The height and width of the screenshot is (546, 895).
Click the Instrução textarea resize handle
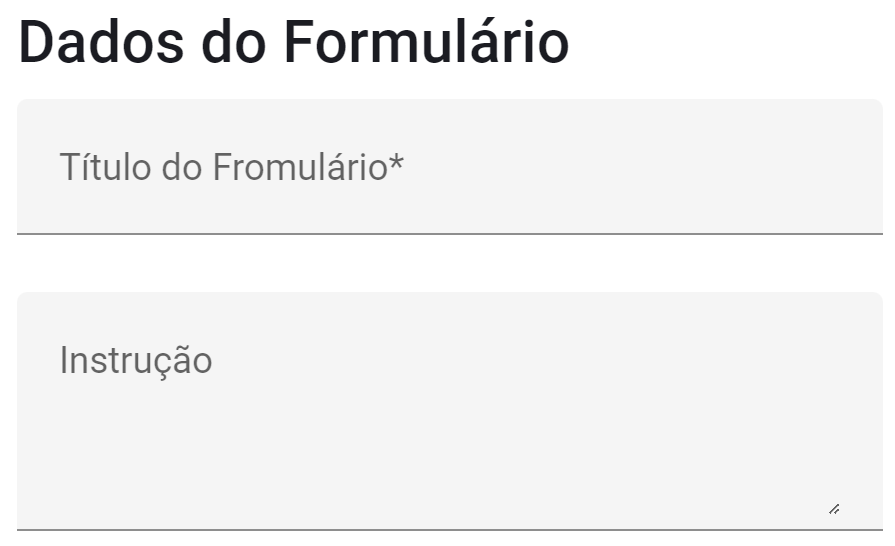click(x=834, y=509)
